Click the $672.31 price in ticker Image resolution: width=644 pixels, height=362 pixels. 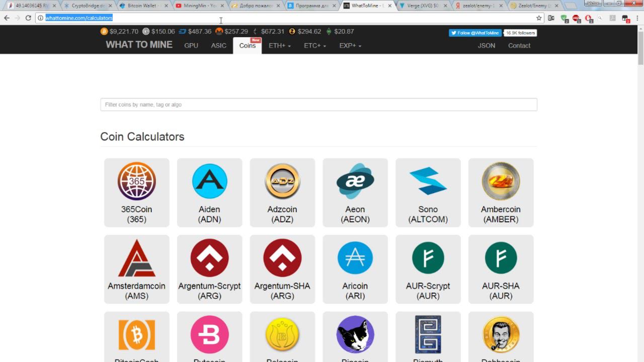click(x=273, y=31)
